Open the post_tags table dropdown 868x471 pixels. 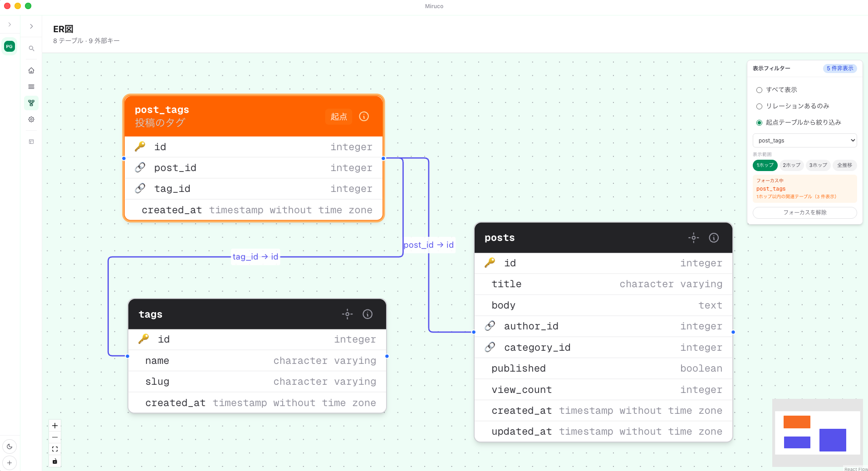(x=804, y=141)
